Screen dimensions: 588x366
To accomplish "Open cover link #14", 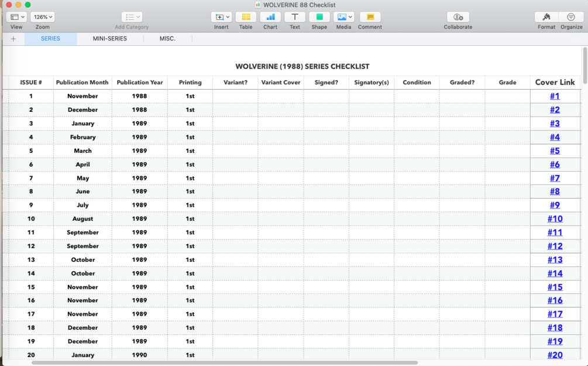I will pos(555,273).
